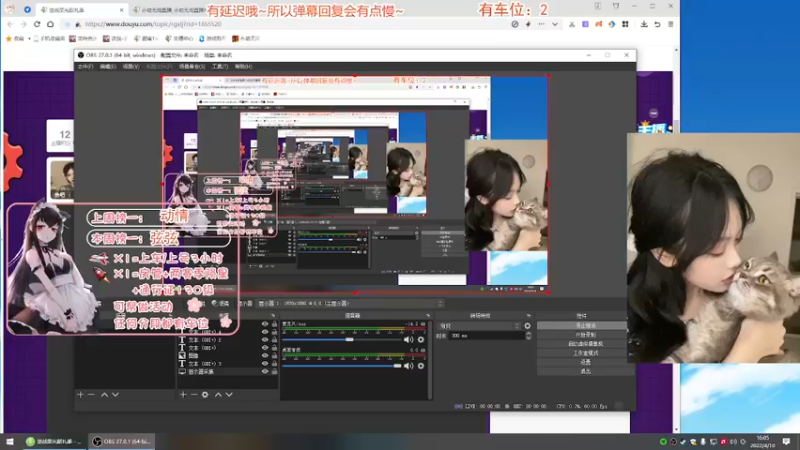Image resolution: width=800 pixels, height=450 pixels.
Task: Go back in the browser
Action: 10,24
